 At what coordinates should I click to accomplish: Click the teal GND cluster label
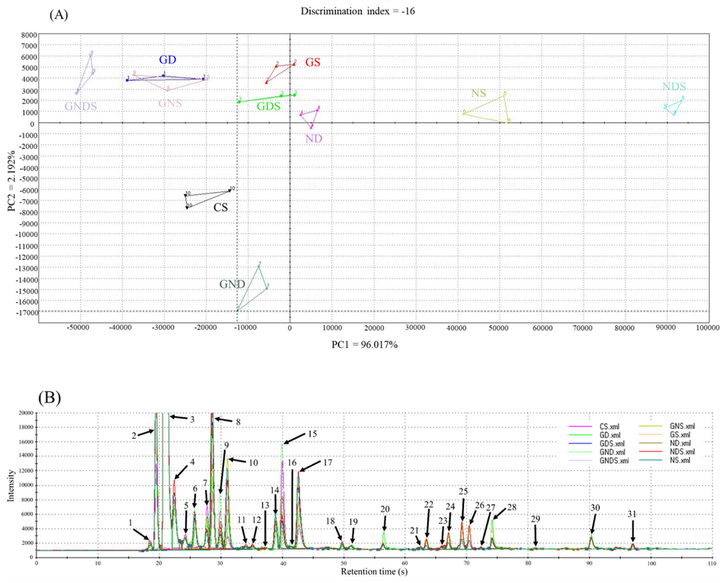click(x=232, y=284)
